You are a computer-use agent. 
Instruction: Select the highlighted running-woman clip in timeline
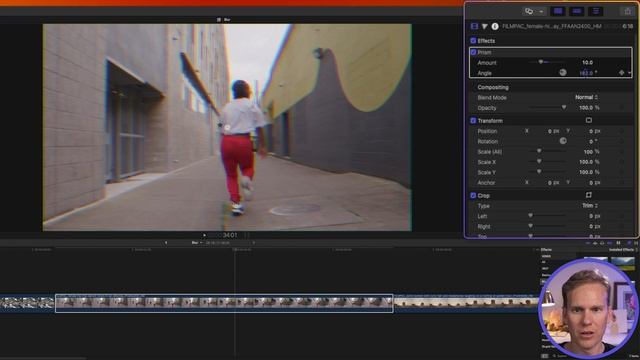click(224, 303)
